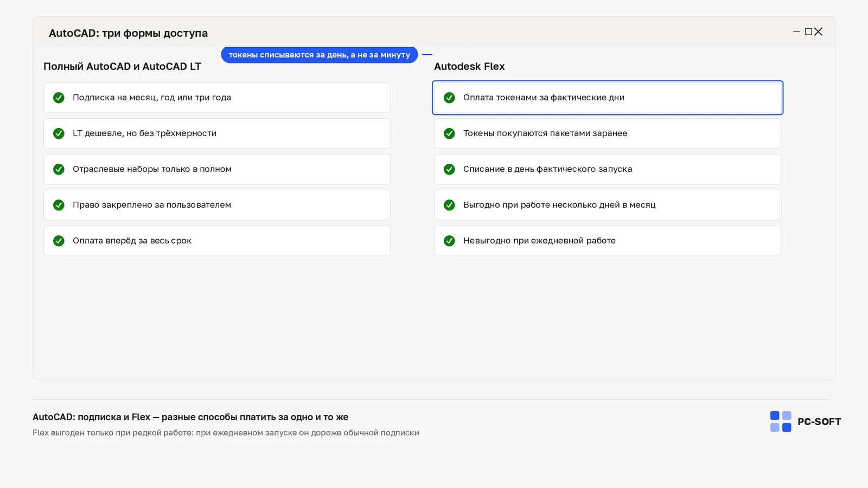Viewport: 868px width, 488px height.
Task: Click the green check beside 'Оплата вперёд за весь срок'
Action: click(x=59, y=241)
